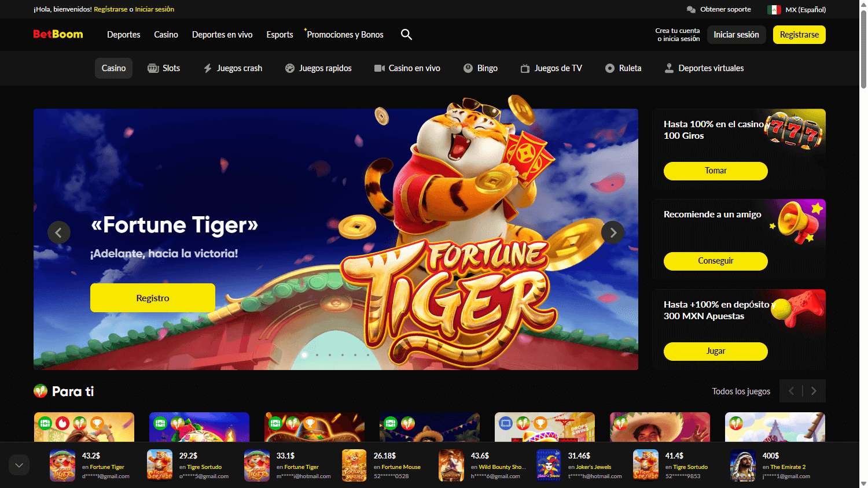Image resolution: width=868 pixels, height=488 pixels.
Task: Click the Ruleta icon in category bar
Action: (x=610, y=68)
